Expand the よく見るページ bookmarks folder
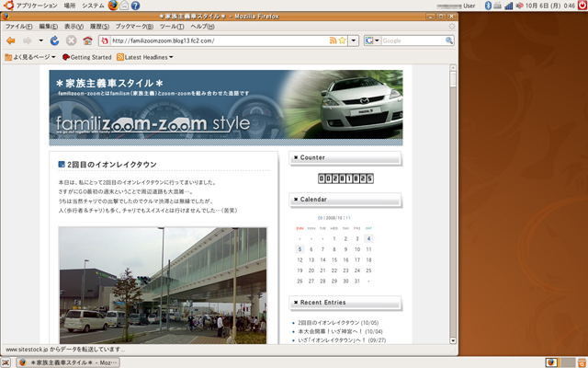 (30, 57)
